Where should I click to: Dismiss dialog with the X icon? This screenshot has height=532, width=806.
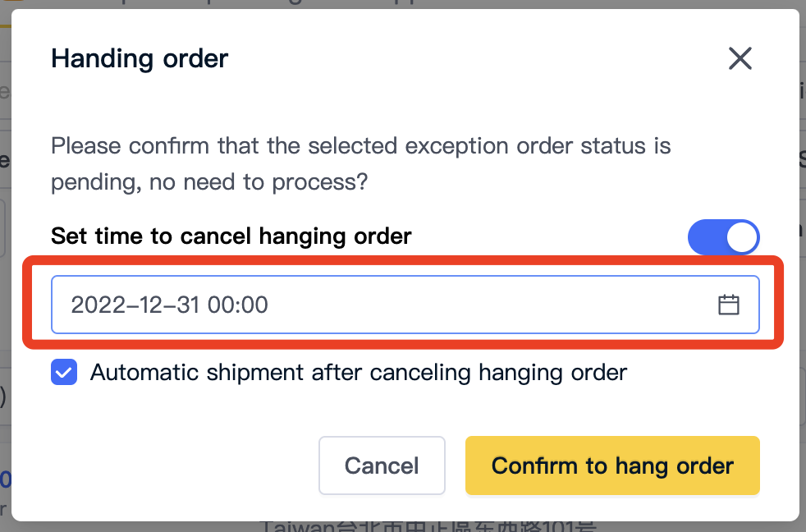(x=740, y=58)
